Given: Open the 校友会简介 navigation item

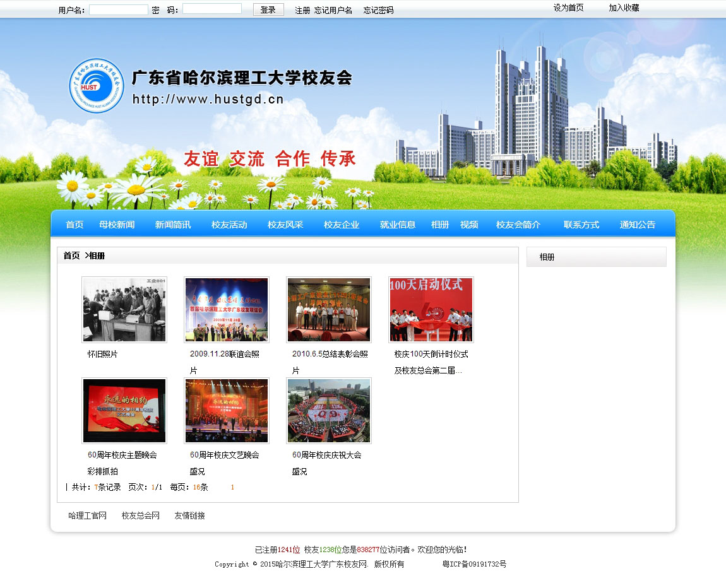Looking at the screenshot, I should 518,225.
